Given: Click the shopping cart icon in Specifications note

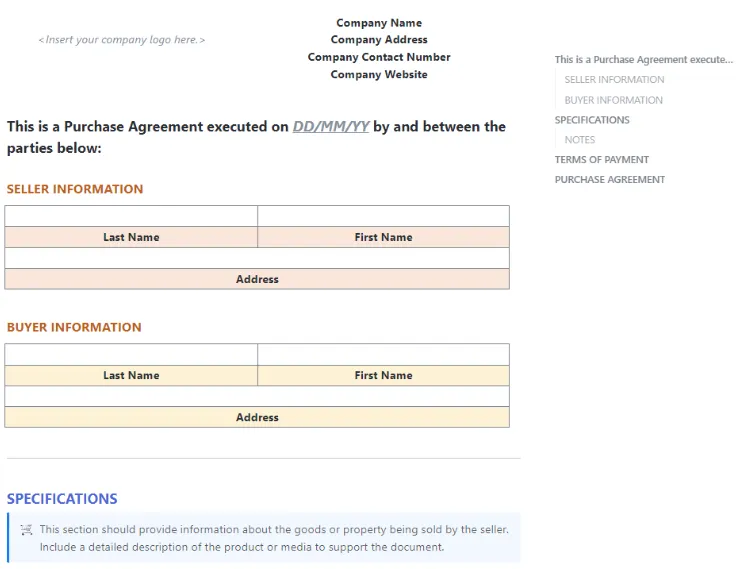Looking at the screenshot, I should 26,529.
